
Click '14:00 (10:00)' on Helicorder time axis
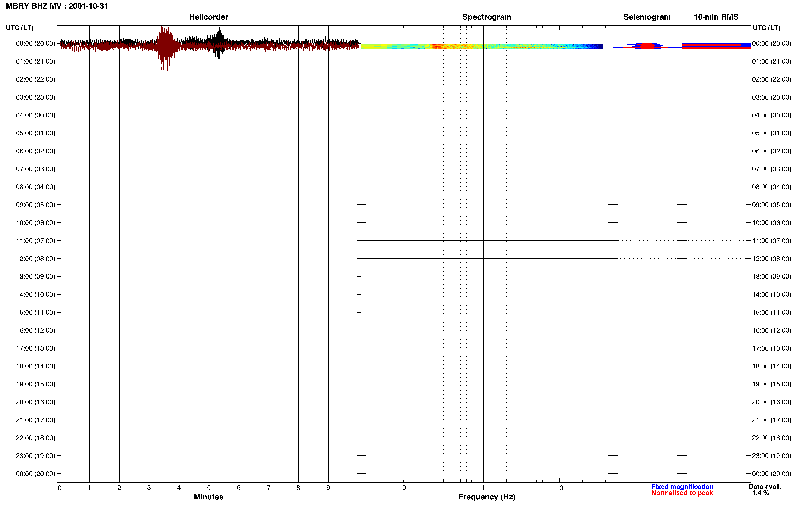[x=36, y=295]
